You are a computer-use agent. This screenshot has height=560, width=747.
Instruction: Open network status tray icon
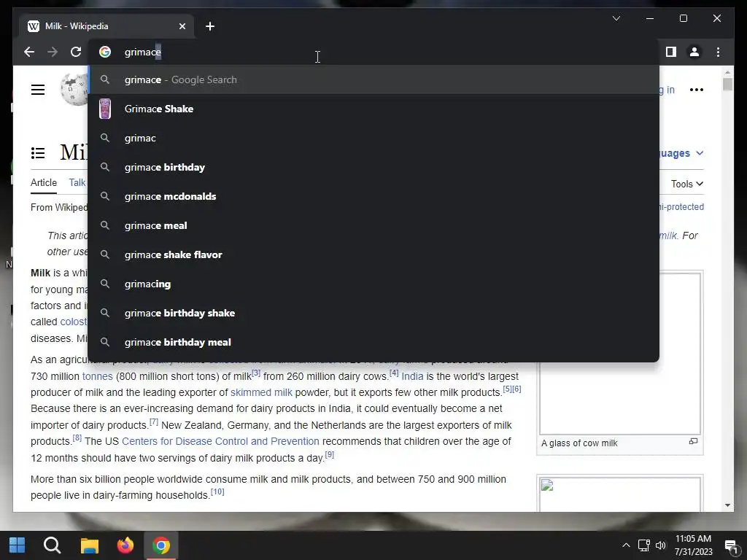coord(643,545)
